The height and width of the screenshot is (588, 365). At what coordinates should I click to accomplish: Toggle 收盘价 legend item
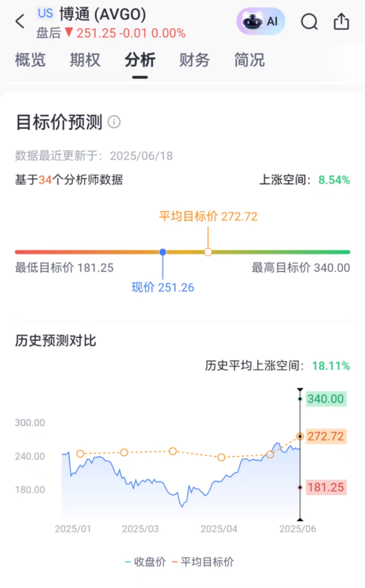(145, 562)
